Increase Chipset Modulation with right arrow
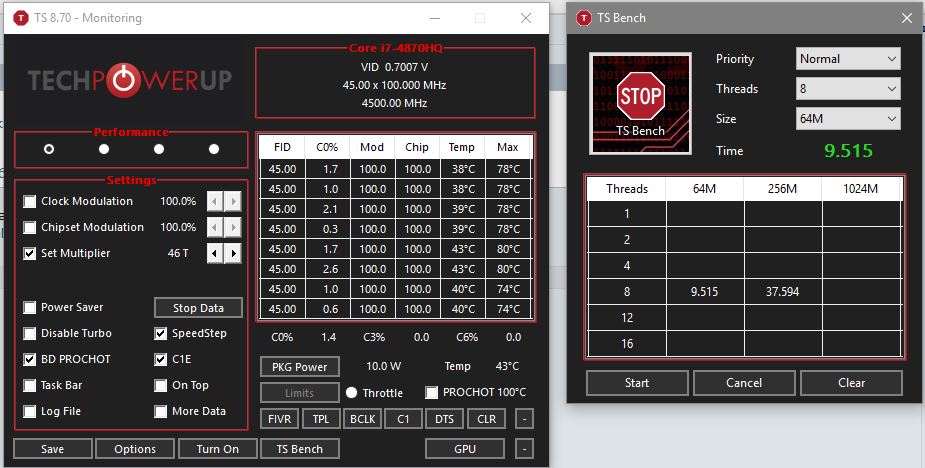925x468 pixels. (x=233, y=227)
